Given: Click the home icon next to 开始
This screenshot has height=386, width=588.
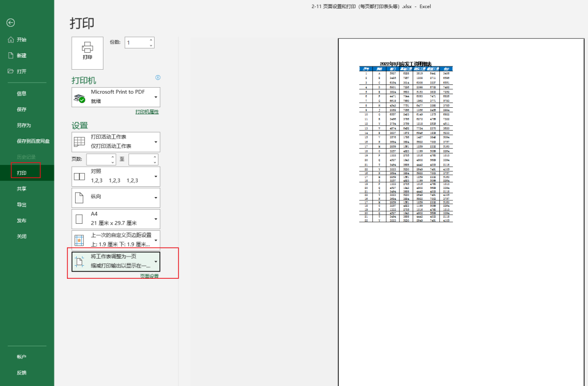Looking at the screenshot, I should click(x=11, y=39).
